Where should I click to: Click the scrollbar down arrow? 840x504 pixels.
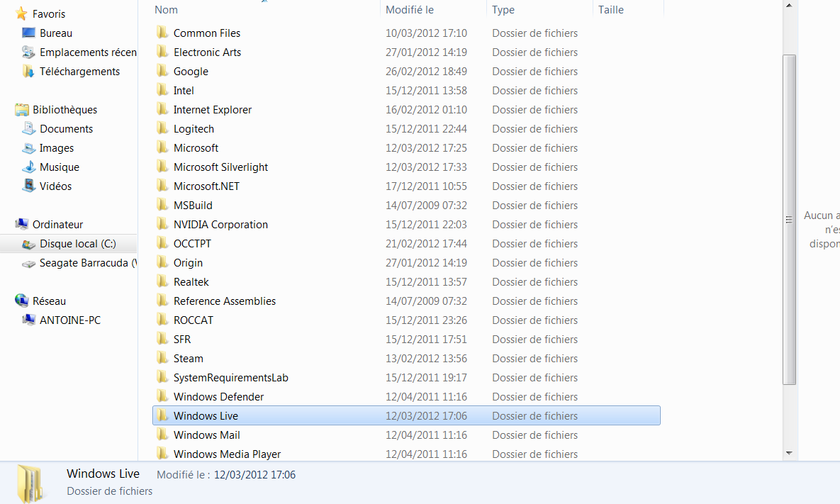789,453
